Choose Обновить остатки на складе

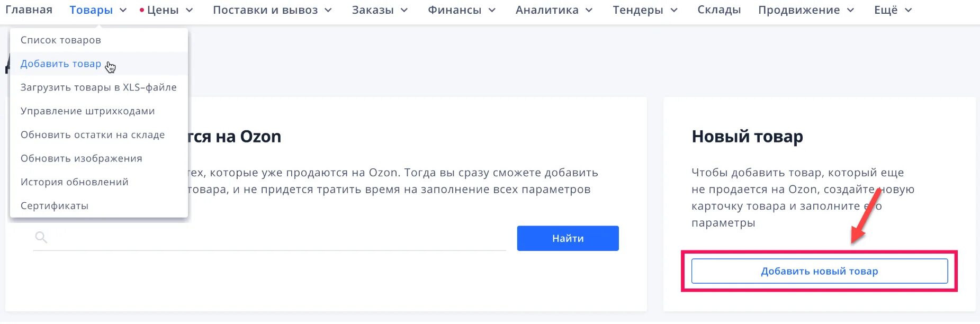point(92,135)
